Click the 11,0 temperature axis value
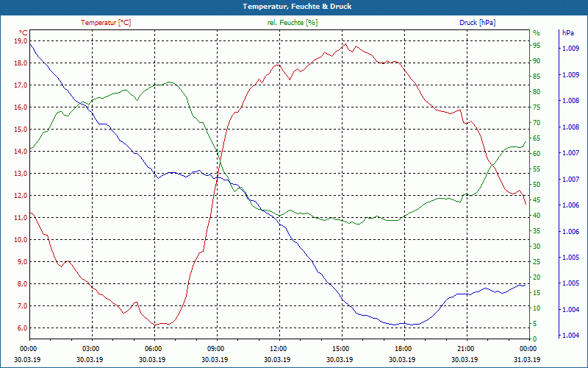Image resolution: width=588 pixels, height=368 pixels. 21,217
